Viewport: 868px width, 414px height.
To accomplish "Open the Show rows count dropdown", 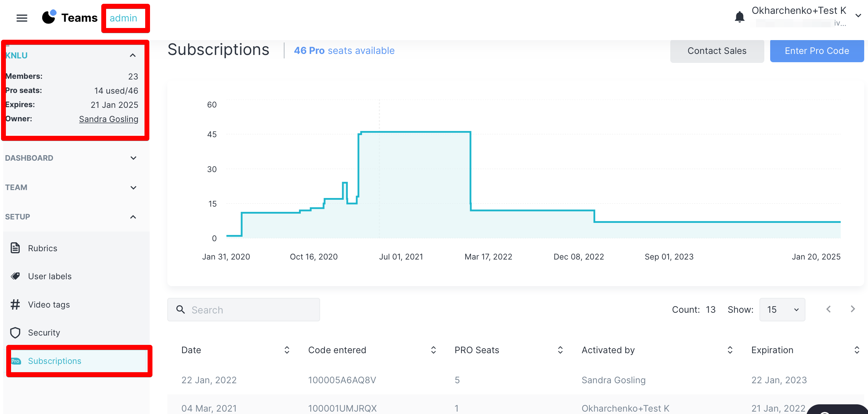I will point(782,309).
